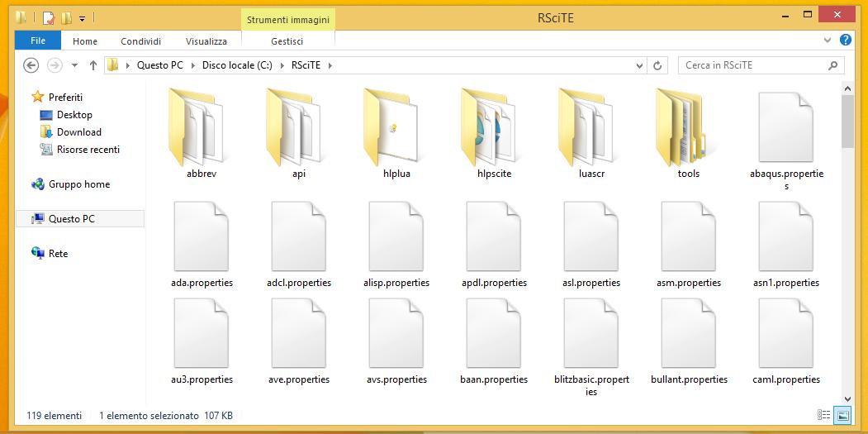Open the File menu
868x434 pixels.
(38, 41)
